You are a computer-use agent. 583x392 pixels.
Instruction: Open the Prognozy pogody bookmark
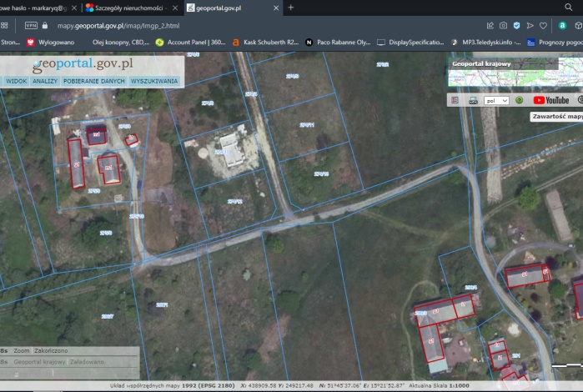555,43
